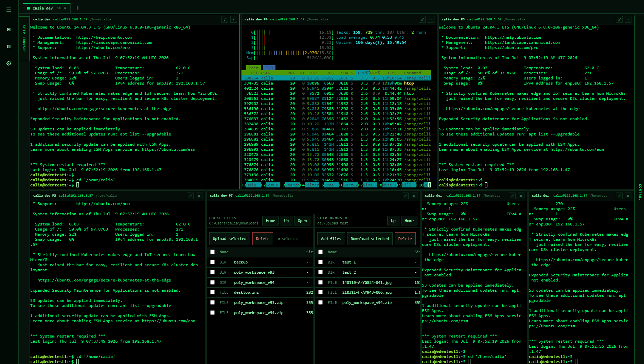Check the 210311-F-AY943-006.jpg checkbox
The image size is (644, 364).
coord(320,292)
